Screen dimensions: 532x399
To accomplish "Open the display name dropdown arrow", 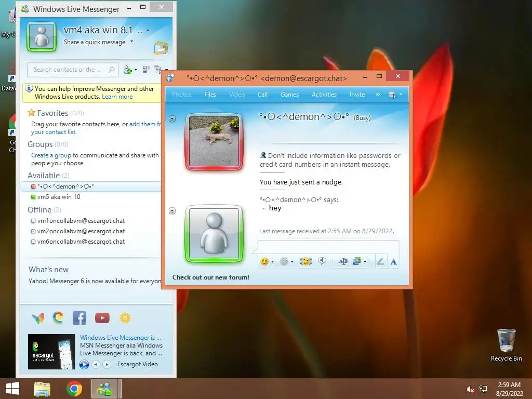I will pos(148,31).
